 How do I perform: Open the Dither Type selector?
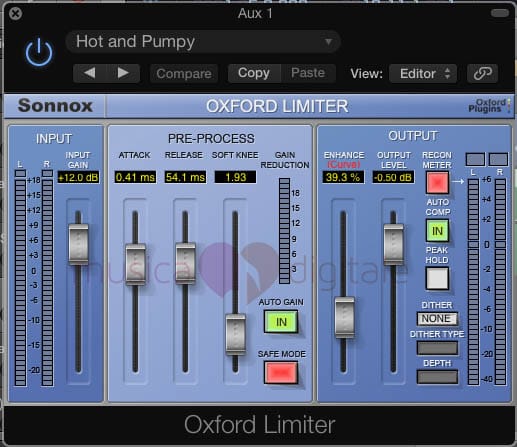(x=437, y=348)
